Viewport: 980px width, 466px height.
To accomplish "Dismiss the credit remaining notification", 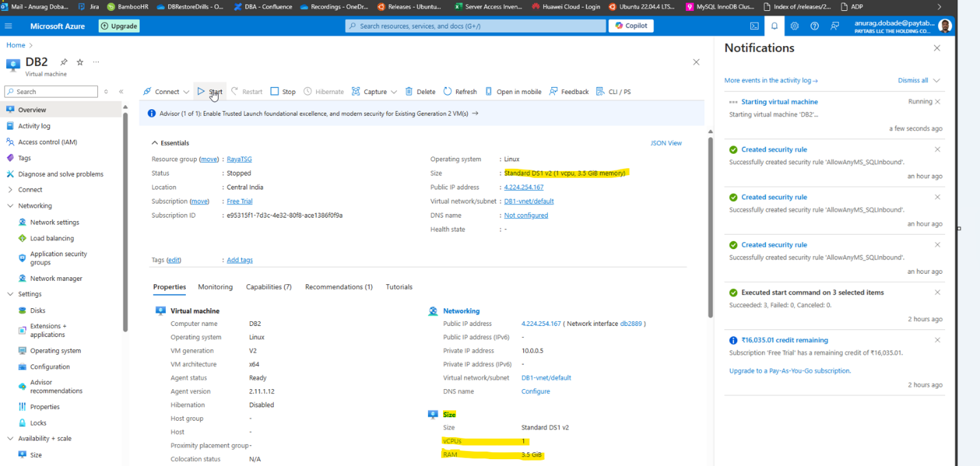I will coord(937,340).
